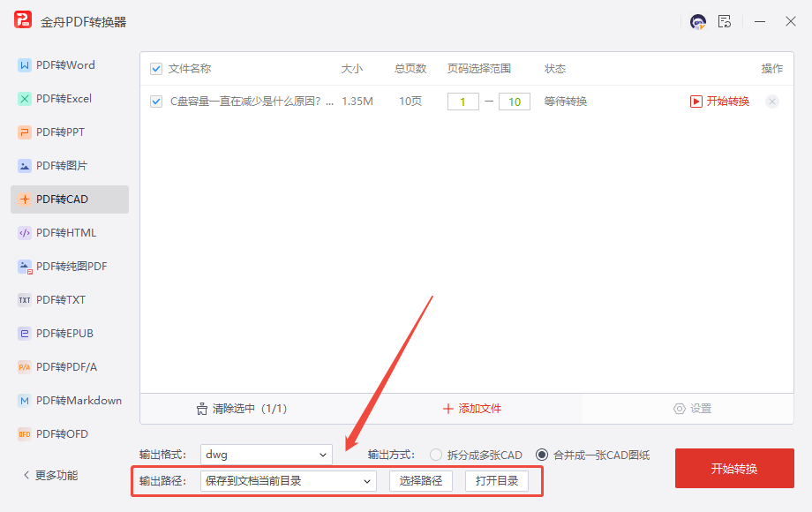Click the 等待转换 status text

click(566, 102)
